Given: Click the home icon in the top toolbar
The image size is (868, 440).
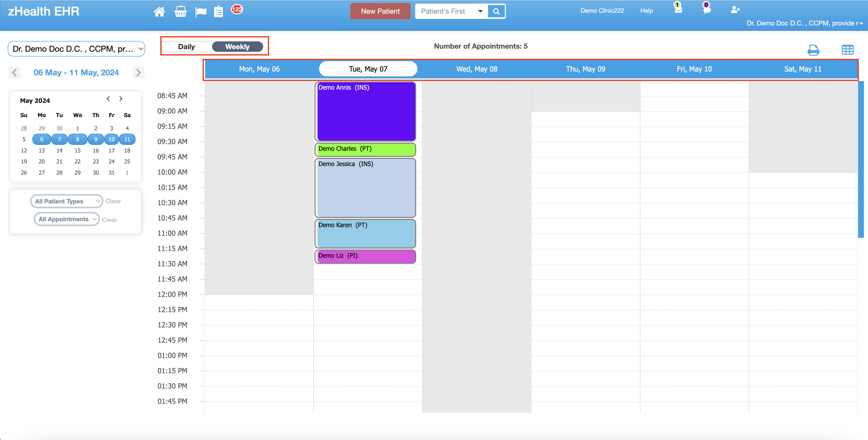Looking at the screenshot, I should [159, 11].
